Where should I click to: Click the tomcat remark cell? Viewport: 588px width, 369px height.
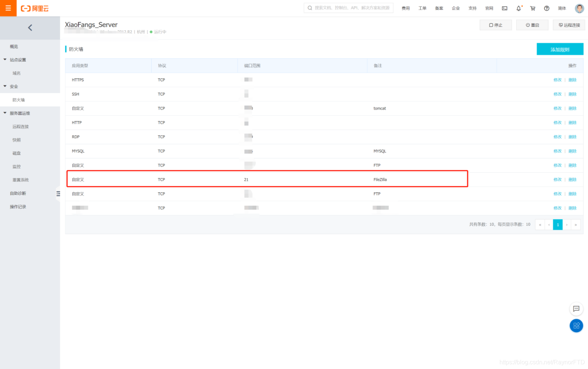tap(380, 108)
